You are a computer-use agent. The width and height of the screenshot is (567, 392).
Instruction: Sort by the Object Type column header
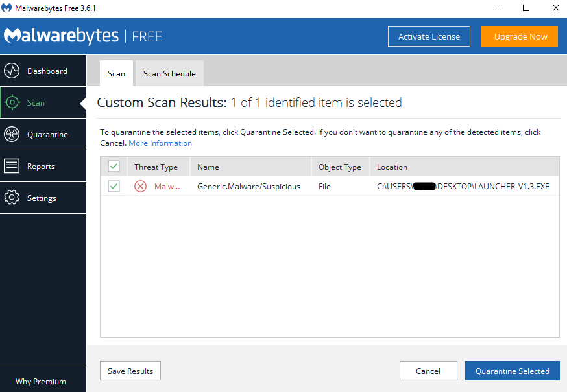[341, 167]
